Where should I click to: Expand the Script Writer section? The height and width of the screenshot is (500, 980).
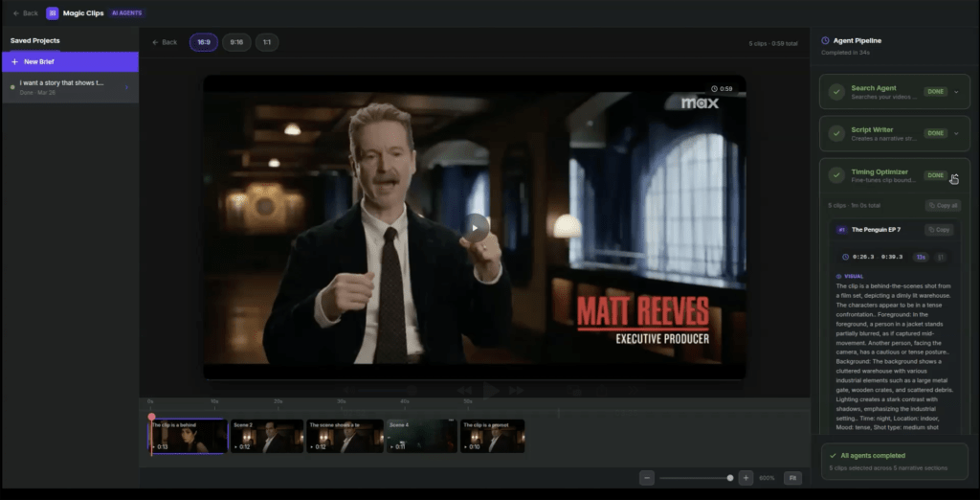click(955, 133)
